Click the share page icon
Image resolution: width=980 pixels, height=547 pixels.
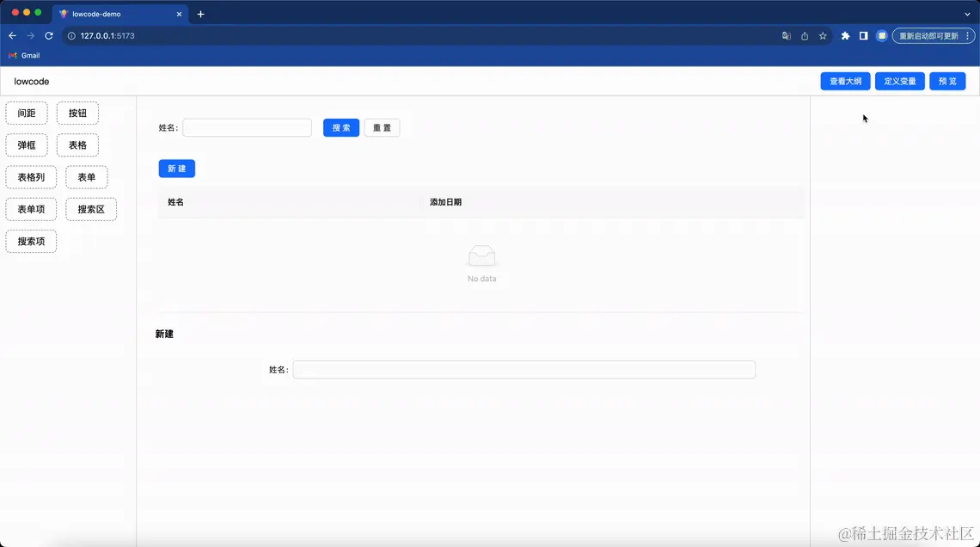(805, 35)
